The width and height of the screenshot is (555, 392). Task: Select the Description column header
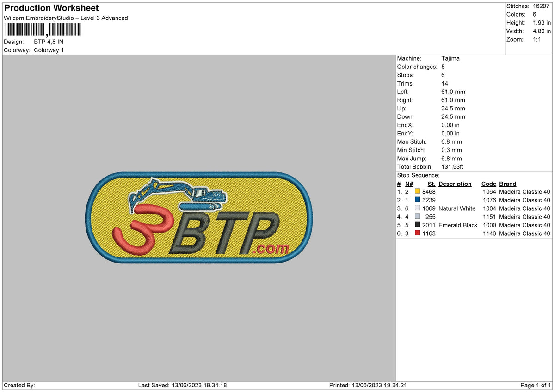click(455, 184)
